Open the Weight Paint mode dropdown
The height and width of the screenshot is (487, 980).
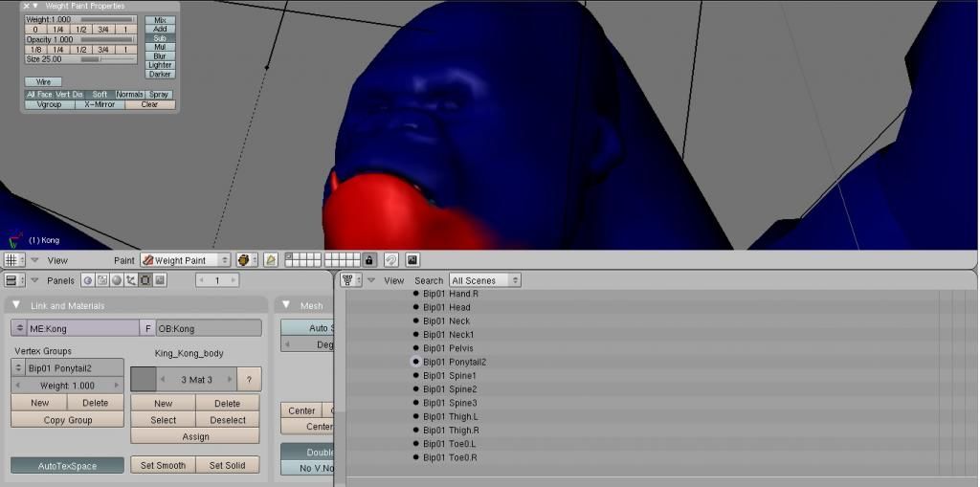(186, 259)
